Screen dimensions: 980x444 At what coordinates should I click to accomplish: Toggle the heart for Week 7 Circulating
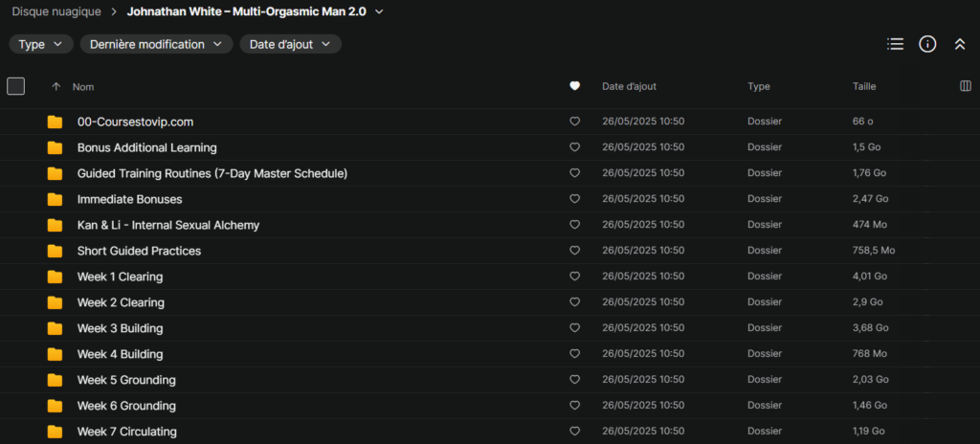(574, 432)
